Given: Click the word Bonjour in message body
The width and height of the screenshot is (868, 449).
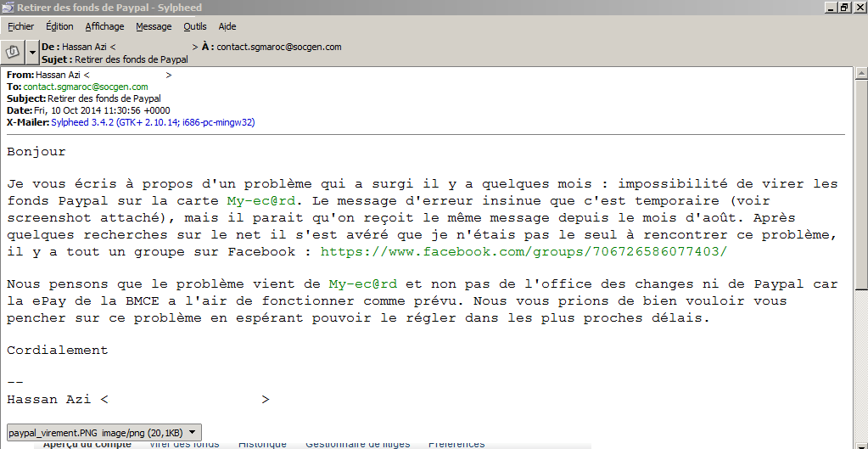Looking at the screenshot, I should pyautogui.click(x=36, y=151).
